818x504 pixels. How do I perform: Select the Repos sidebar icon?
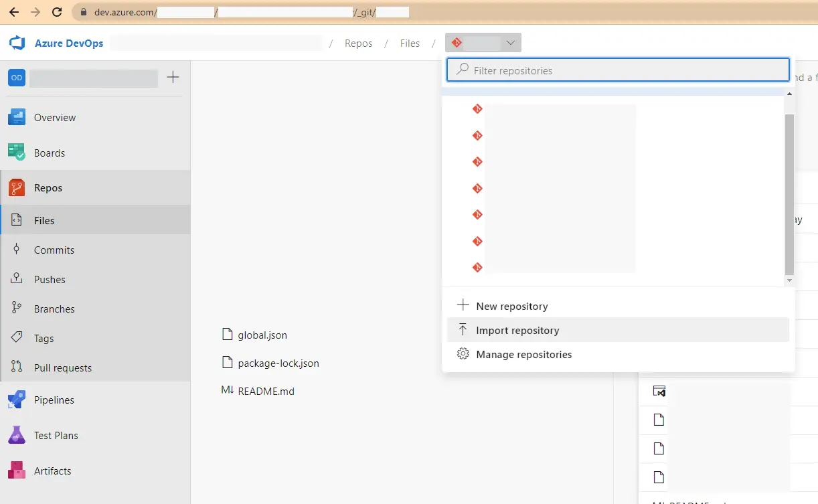coord(17,188)
